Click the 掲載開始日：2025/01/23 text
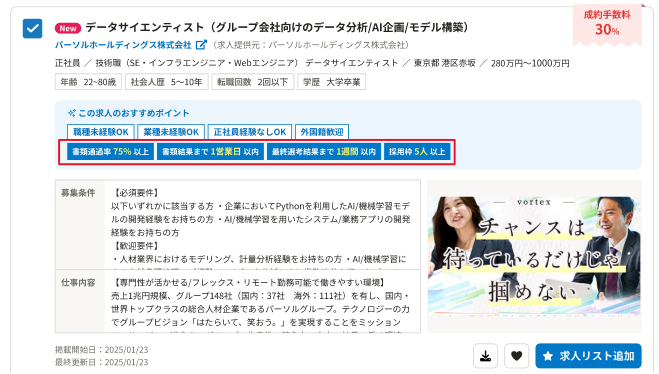The height and width of the screenshot is (374, 659). tap(101, 350)
